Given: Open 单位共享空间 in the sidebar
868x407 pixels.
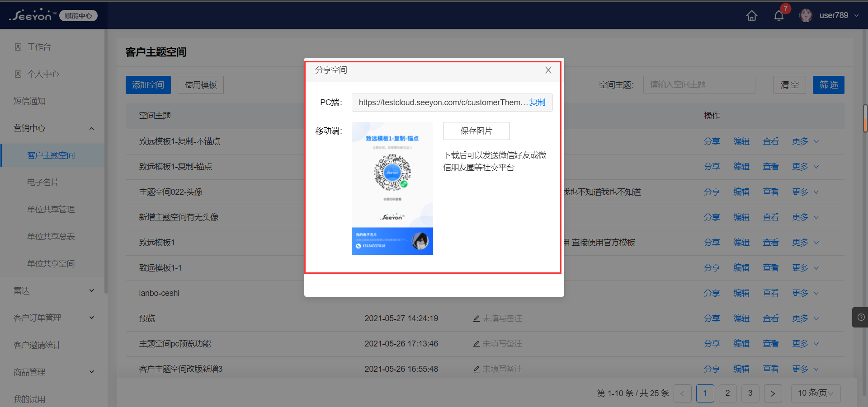Looking at the screenshot, I should pyautogui.click(x=51, y=264).
